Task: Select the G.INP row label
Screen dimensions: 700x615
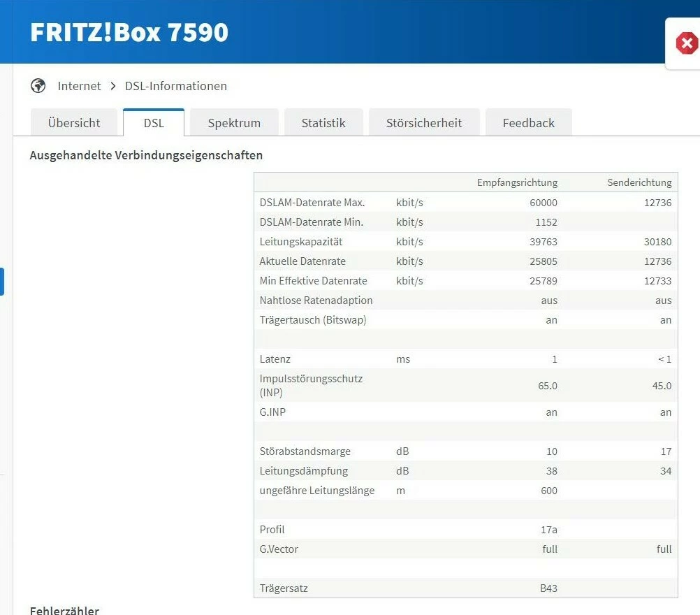Action: pyautogui.click(x=272, y=412)
